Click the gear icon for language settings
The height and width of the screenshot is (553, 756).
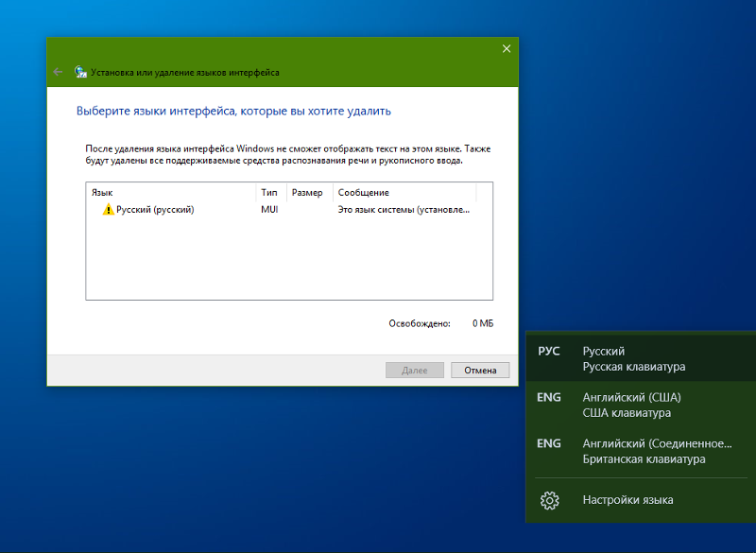pos(550,500)
